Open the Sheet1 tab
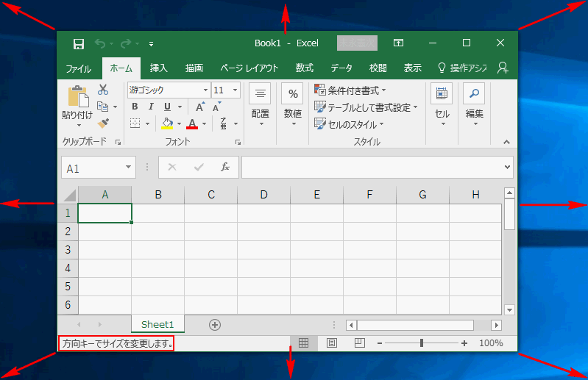588x380 pixels. point(157,324)
